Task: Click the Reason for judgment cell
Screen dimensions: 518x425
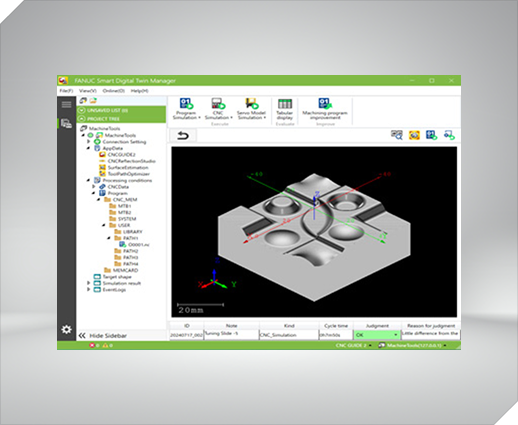Action: (x=431, y=335)
